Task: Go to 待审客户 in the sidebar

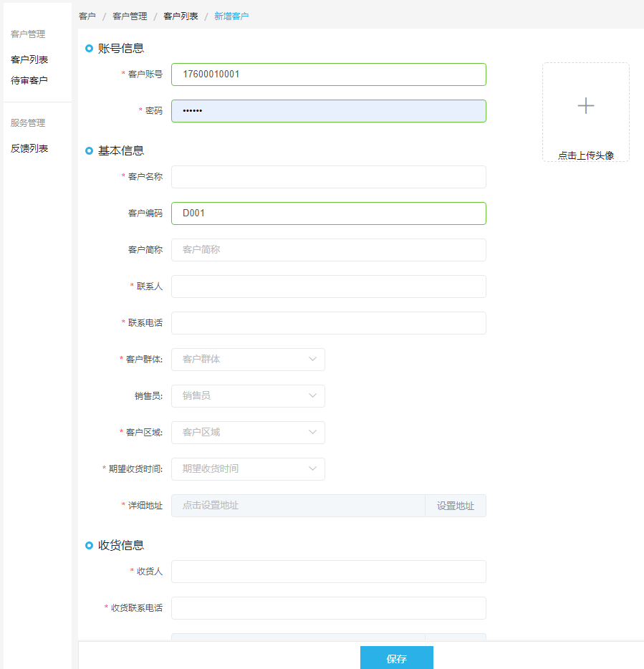Action: pos(29,81)
